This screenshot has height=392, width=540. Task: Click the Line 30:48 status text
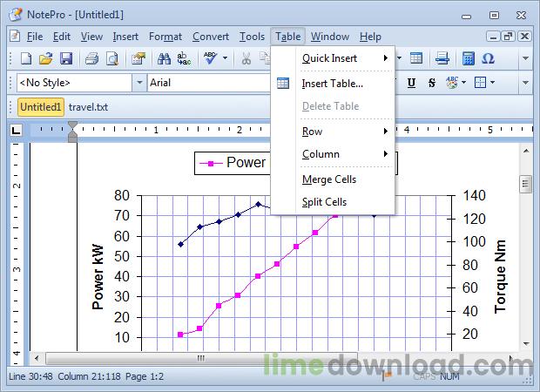click(30, 376)
